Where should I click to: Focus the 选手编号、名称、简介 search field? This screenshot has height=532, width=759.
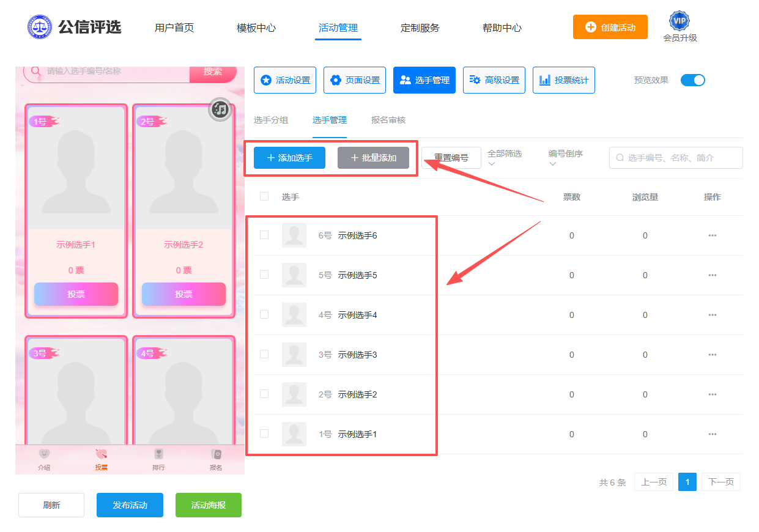[676, 158]
